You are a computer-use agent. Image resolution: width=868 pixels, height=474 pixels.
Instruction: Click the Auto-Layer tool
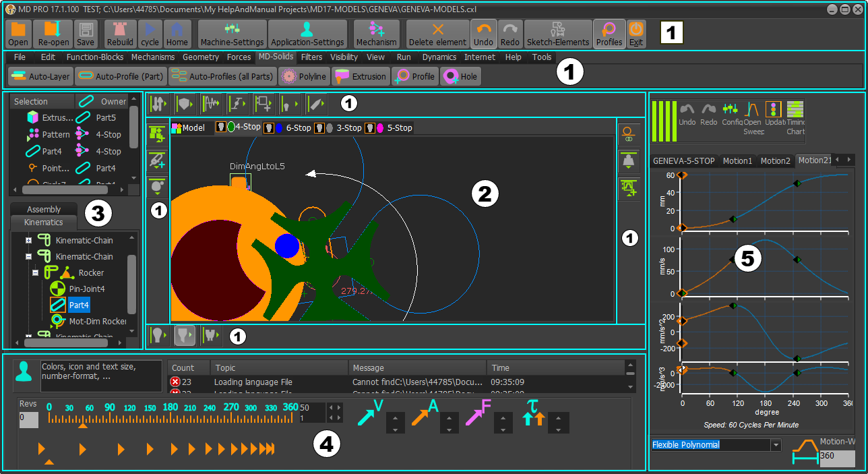pos(40,76)
